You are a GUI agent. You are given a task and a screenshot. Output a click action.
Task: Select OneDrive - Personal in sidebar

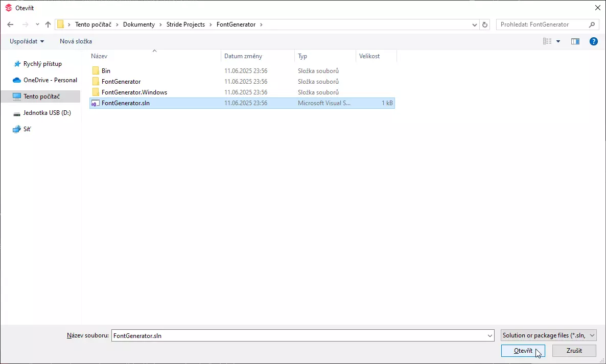tap(50, 80)
